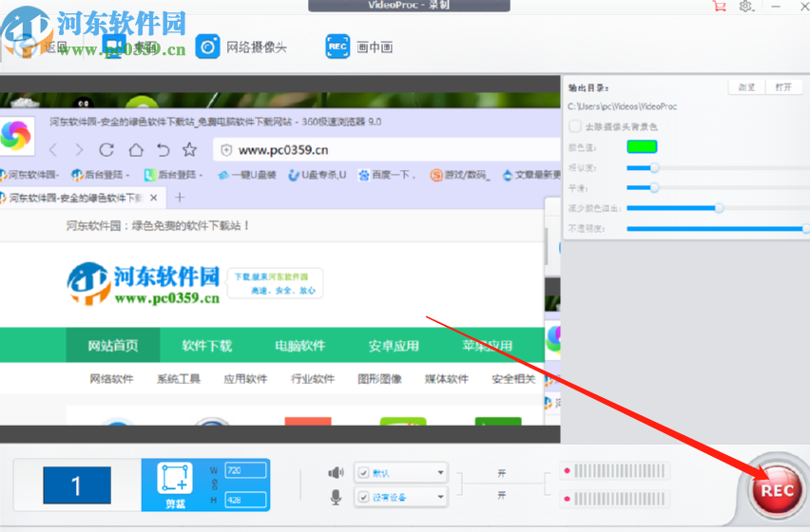
Task: Pick the green 颜色值 color swatch
Action: coord(642,147)
